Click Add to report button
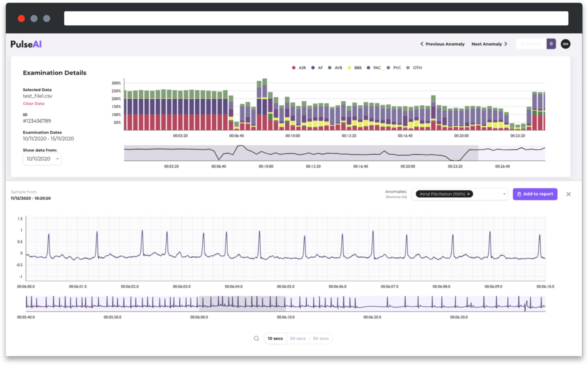The image size is (588, 365). point(535,194)
